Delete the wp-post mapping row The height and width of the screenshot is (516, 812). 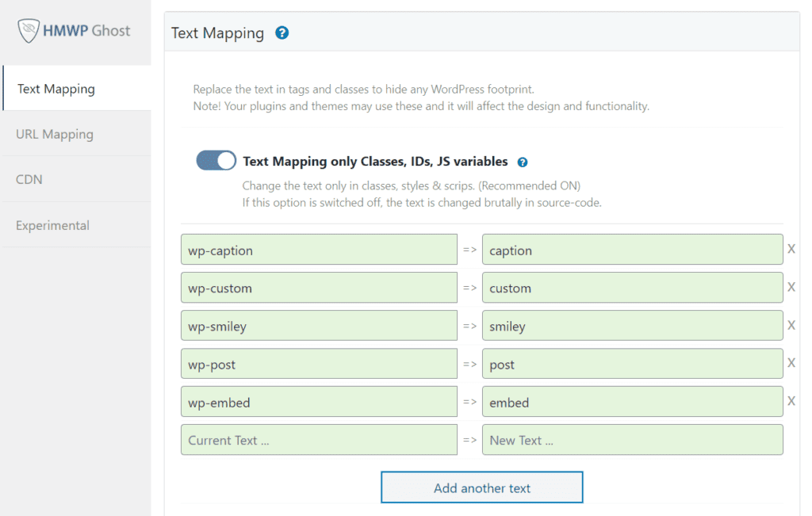791,363
